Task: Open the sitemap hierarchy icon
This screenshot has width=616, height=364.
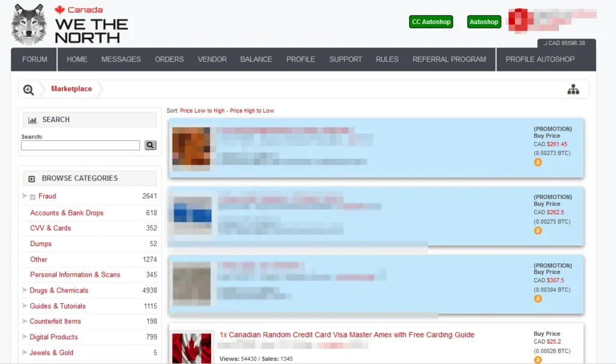Action: coord(573,90)
